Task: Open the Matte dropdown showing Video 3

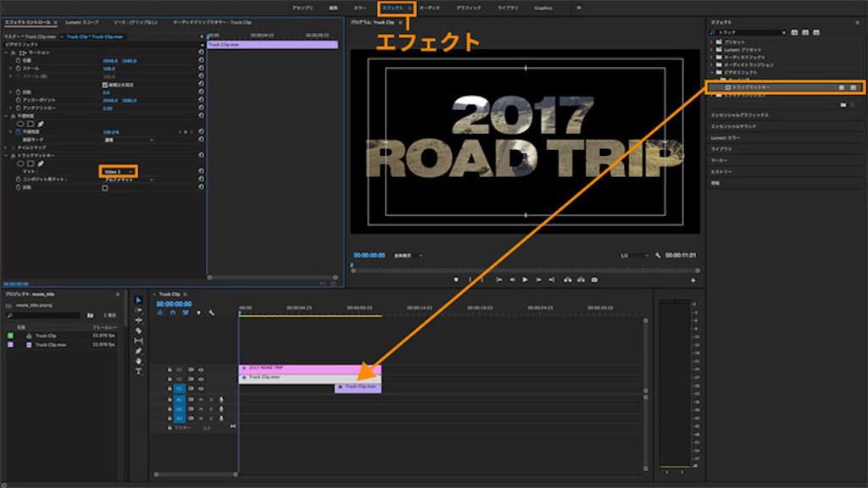Action: pos(118,171)
